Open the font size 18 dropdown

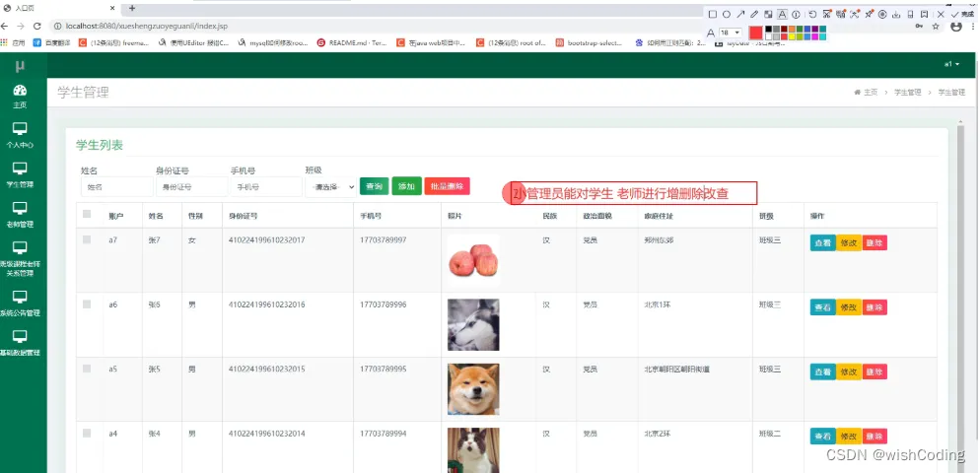coord(730,33)
